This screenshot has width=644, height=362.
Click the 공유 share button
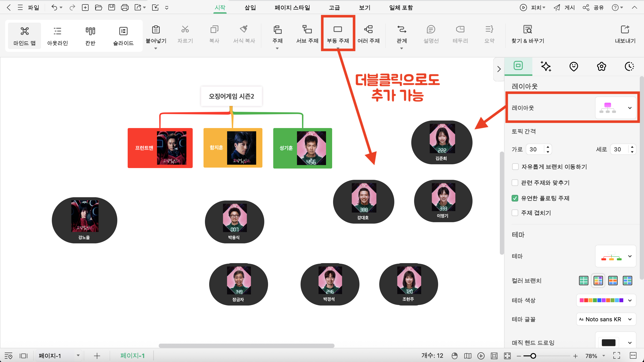[593, 8]
